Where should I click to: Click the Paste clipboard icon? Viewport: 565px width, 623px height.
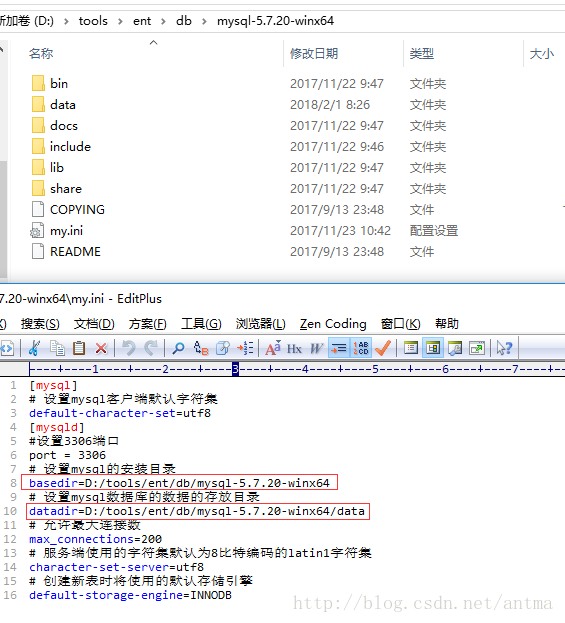(79, 348)
